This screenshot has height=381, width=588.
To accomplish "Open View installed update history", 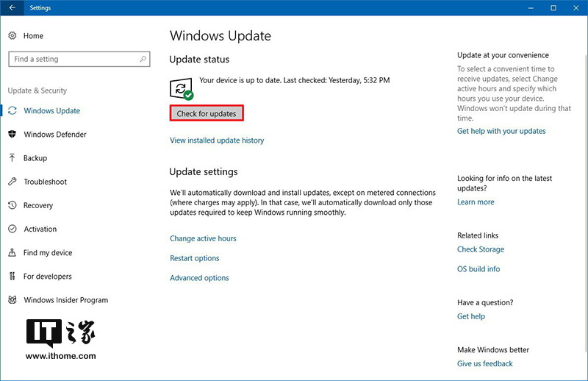I will coord(217,140).
